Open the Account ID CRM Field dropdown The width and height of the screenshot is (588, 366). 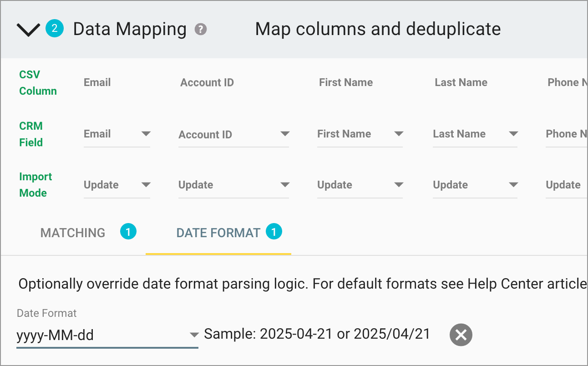coord(233,135)
